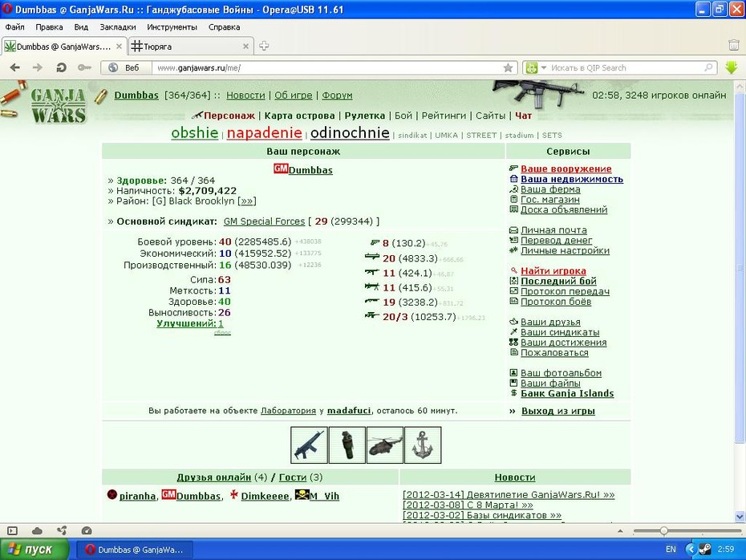Image resolution: width=746 pixels, height=560 pixels.
Task: Reload the page with the refresh icon
Action: click(x=61, y=67)
